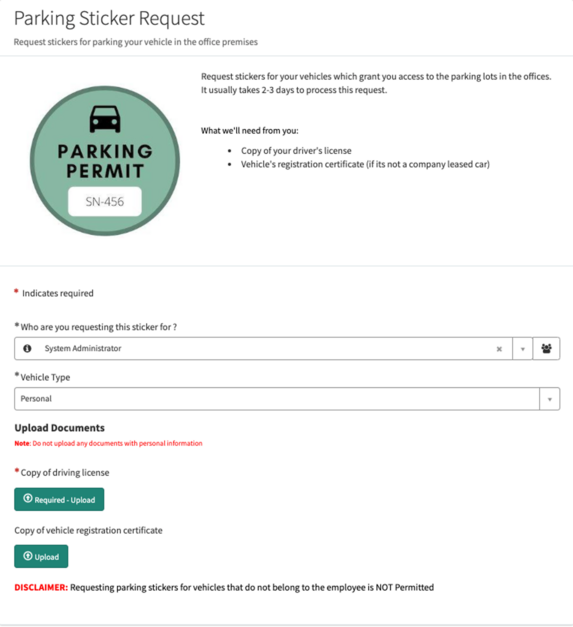The width and height of the screenshot is (573, 627).
Task: Click the upload arrow icon in Required - Upload
Action: 28,498
